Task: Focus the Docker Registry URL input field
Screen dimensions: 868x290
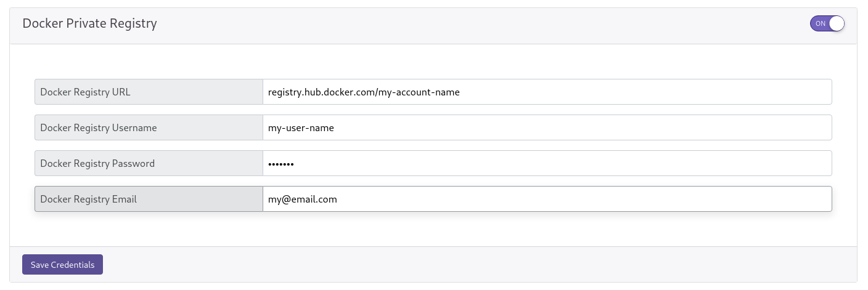Action: [x=547, y=92]
